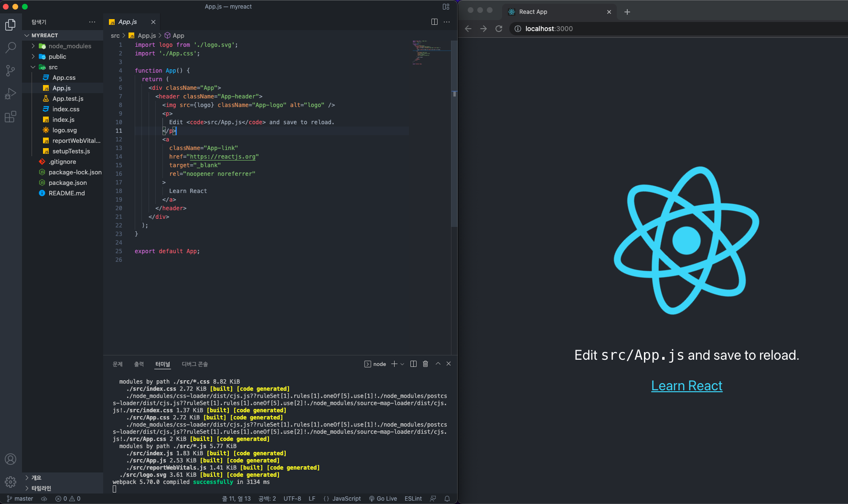Screen dimensions: 848x504
Task: Synchronize changes via the cloud status icon
Action: (44, 499)
